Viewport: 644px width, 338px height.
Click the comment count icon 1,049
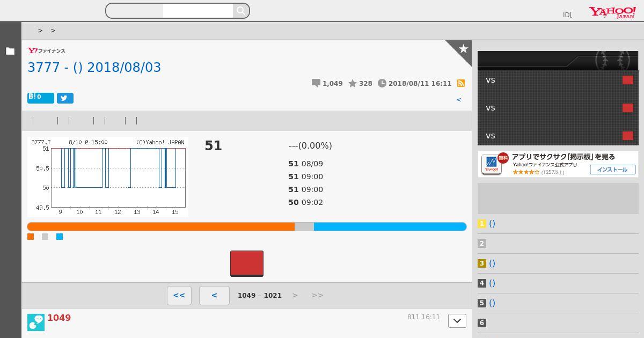[x=316, y=83]
